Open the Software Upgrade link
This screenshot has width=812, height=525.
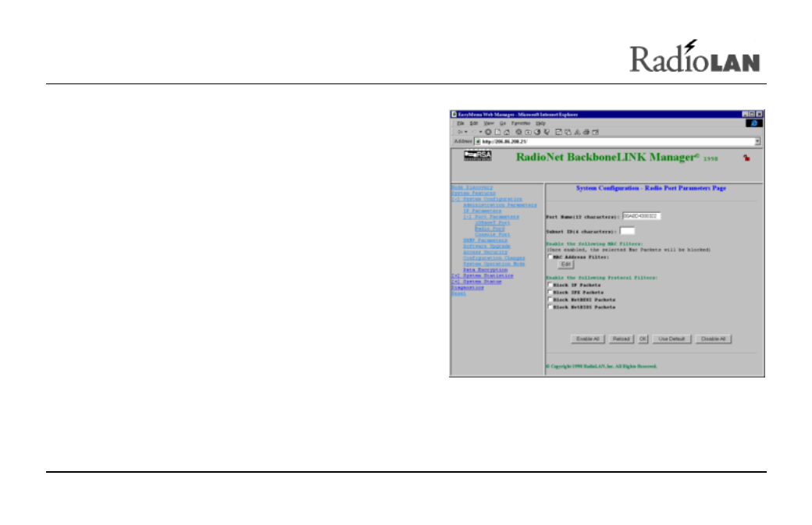point(486,247)
